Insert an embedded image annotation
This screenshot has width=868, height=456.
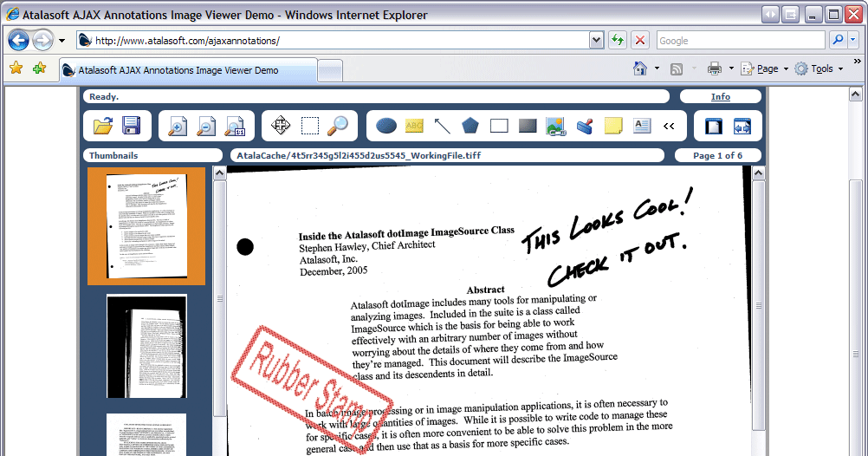tap(556, 127)
